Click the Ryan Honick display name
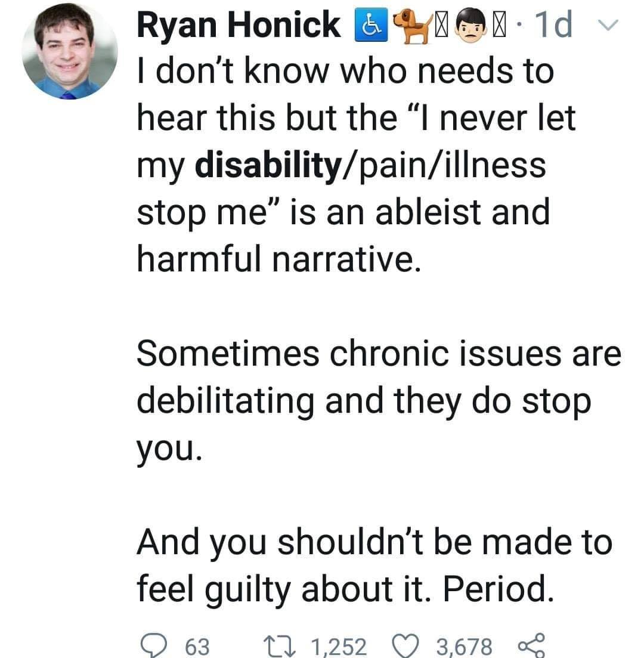Viewport: 644px width, 658px height. 239,26
